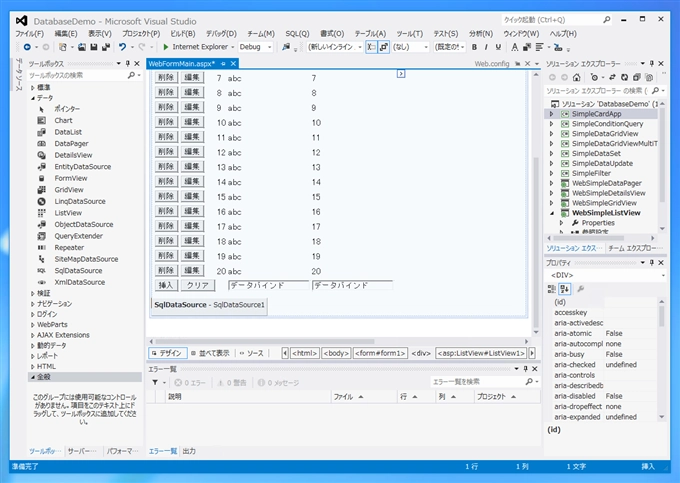The height and width of the screenshot is (483, 680).
Task: Click the Refresh icon in Solution Explorer
Action: click(x=624, y=77)
